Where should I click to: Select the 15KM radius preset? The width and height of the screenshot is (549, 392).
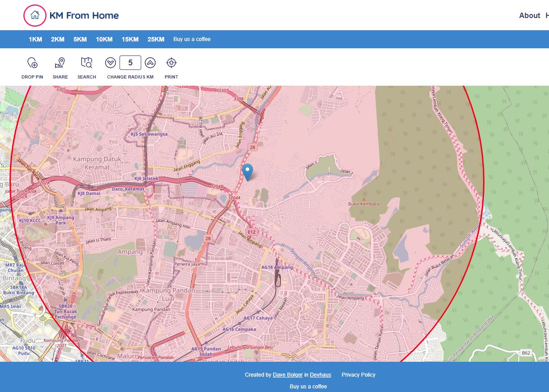point(130,39)
